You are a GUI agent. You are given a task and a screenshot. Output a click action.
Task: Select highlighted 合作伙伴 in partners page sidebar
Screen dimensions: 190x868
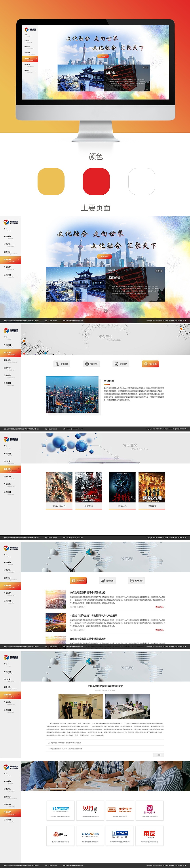click(x=10, y=812)
